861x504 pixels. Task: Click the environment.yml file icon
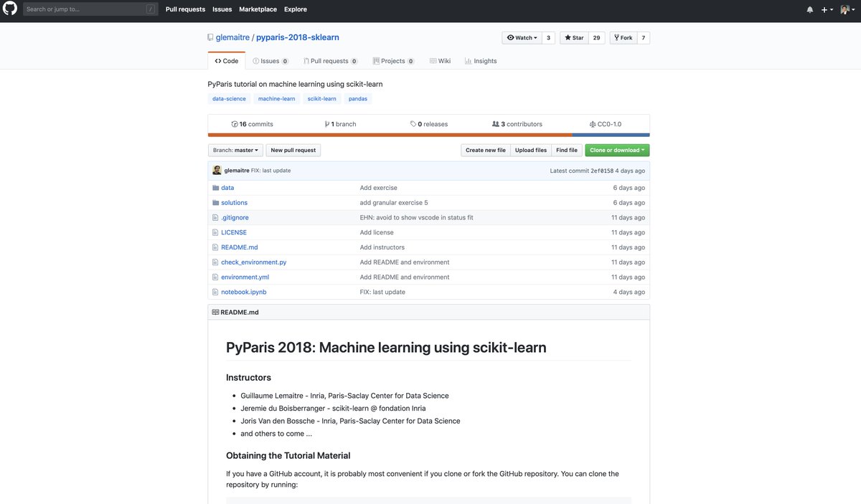[x=215, y=277]
